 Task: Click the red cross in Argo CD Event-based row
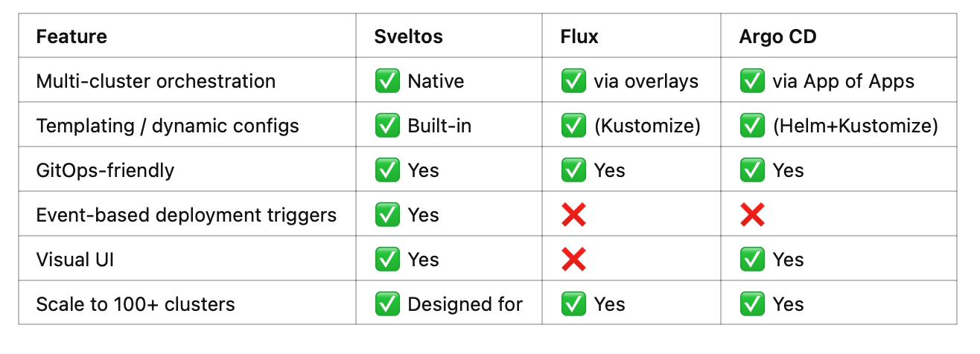click(752, 215)
